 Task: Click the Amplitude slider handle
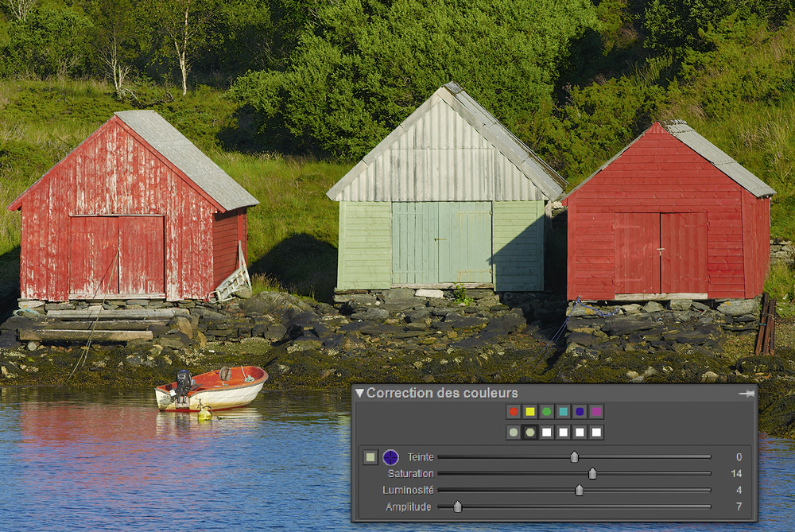coord(457,507)
